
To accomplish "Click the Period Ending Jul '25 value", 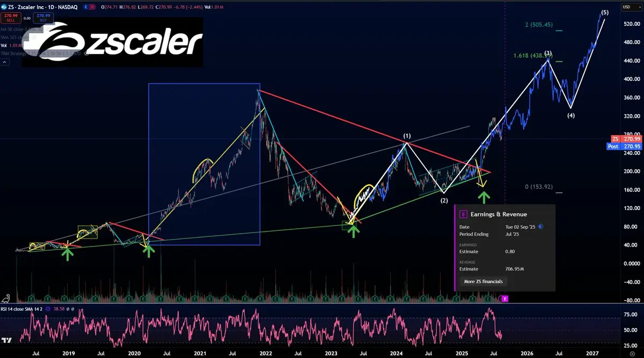I will click(512, 234).
